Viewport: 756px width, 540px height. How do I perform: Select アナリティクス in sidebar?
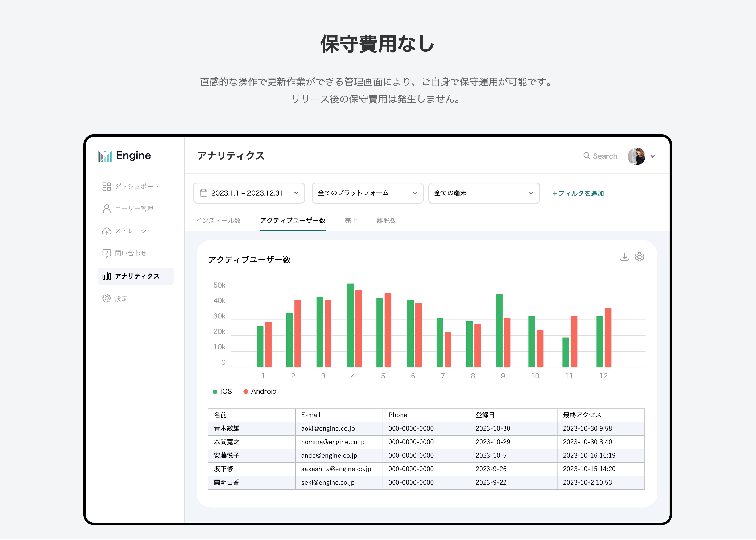(136, 276)
